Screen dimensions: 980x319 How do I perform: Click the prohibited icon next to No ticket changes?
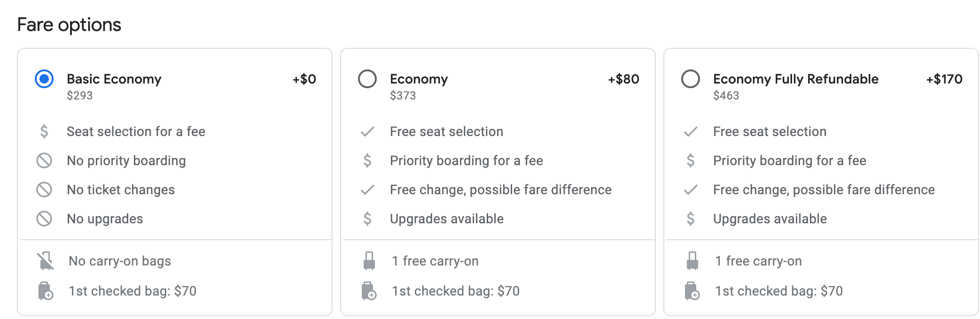pos(44,190)
